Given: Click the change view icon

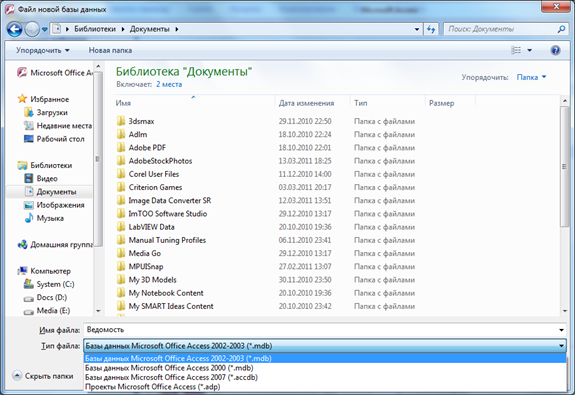Looking at the screenshot, I should pyautogui.click(x=516, y=50).
